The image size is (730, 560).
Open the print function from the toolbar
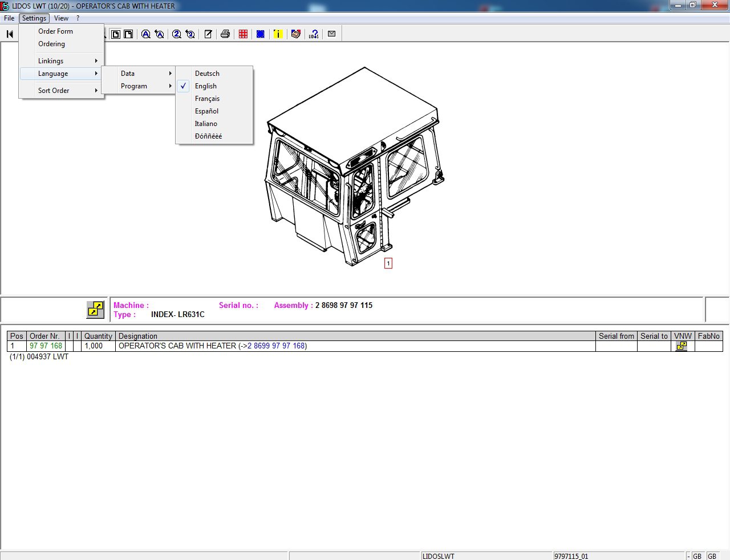[x=225, y=34]
